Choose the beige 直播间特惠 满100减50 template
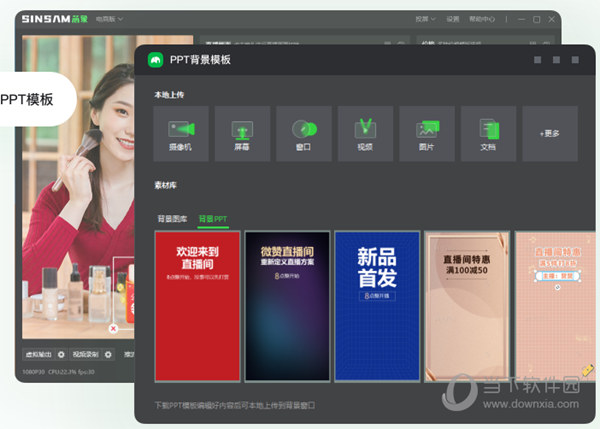This screenshot has height=429, width=600. point(467,306)
